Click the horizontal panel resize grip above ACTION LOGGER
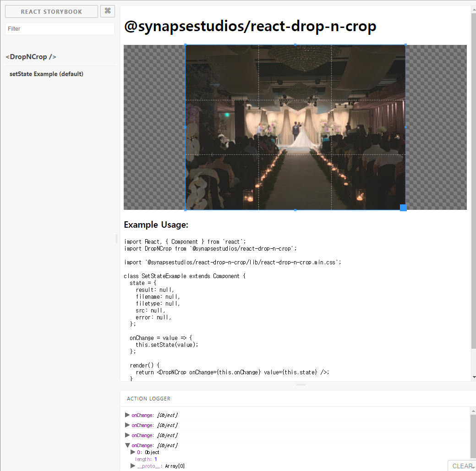This screenshot has height=471, width=476. tap(301, 385)
